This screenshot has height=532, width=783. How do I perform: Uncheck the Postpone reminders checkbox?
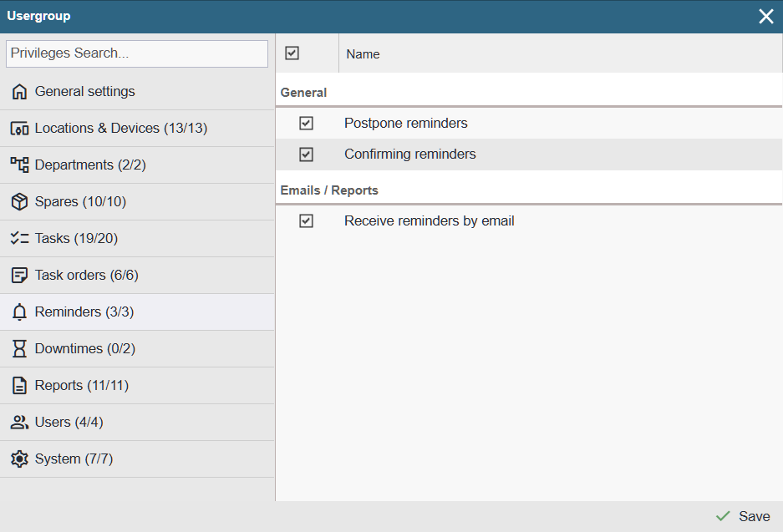point(306,124)
